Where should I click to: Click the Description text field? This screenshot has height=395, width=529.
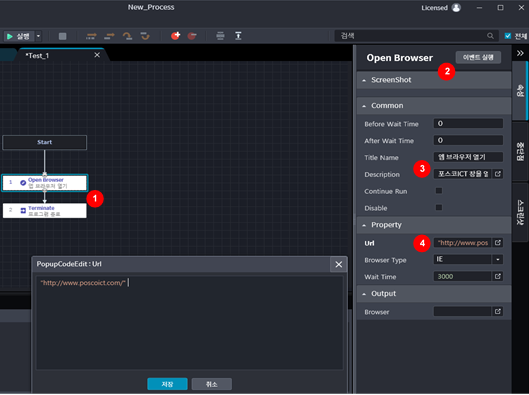coord(462,174)
